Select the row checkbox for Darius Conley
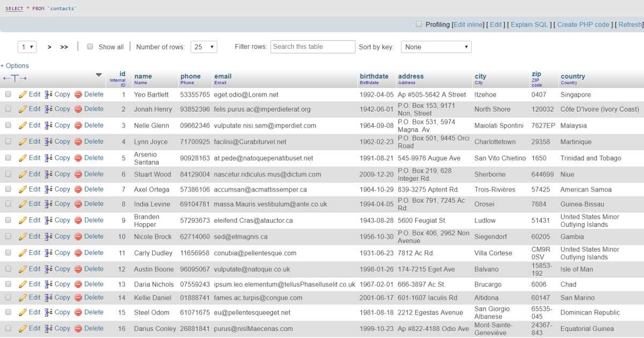The height and width of the screenshot is (338, 644). [8, 328]
